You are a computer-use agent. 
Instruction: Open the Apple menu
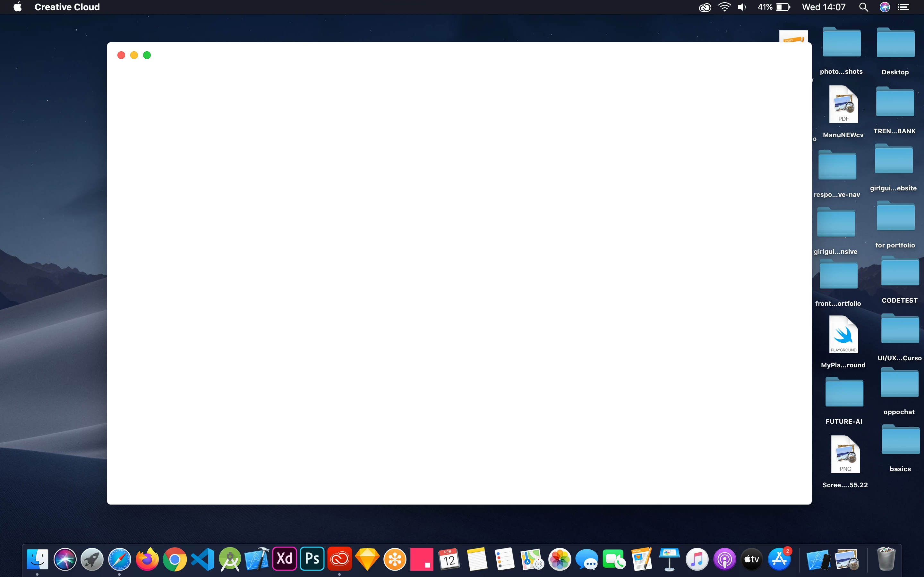18,7
